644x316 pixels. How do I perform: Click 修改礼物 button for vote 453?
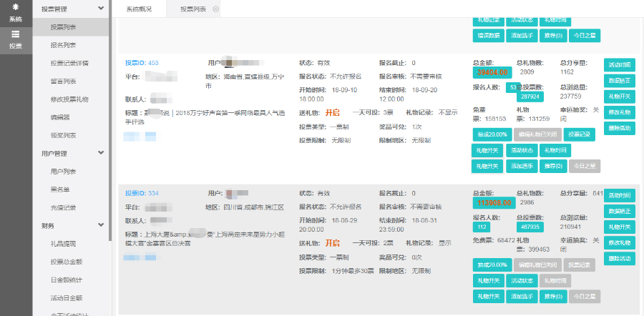pyautogui.click(x=620, y=112)
